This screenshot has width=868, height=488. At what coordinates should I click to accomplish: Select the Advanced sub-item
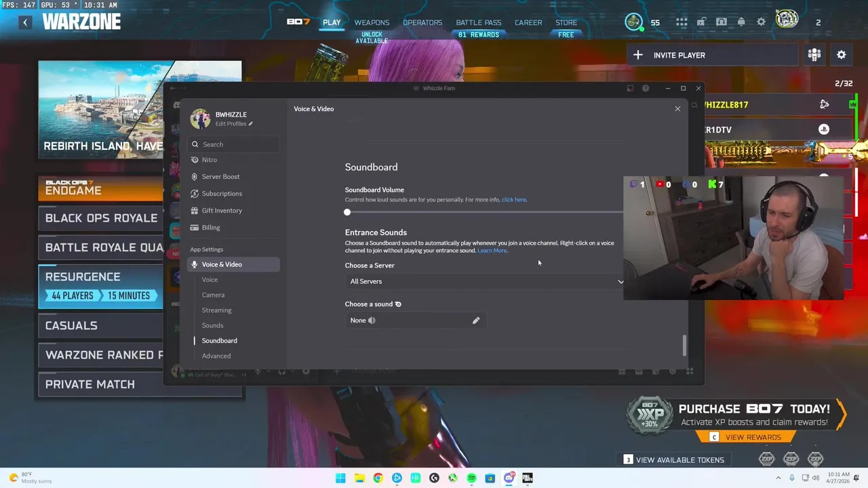[x=216, y=356]
